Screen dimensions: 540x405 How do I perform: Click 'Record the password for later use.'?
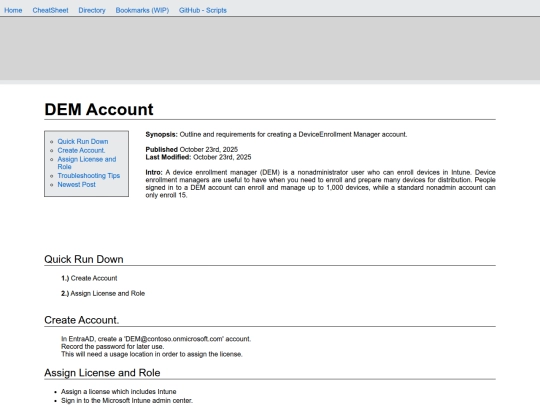(x=113, y=346)
